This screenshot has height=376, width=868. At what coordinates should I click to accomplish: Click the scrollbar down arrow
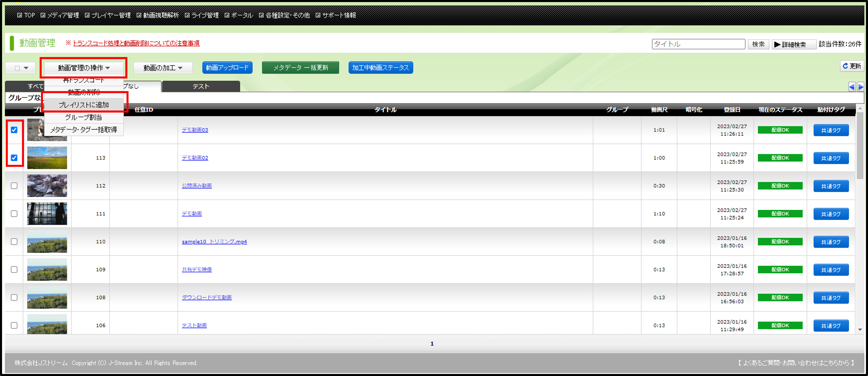[x=860, y=330]
